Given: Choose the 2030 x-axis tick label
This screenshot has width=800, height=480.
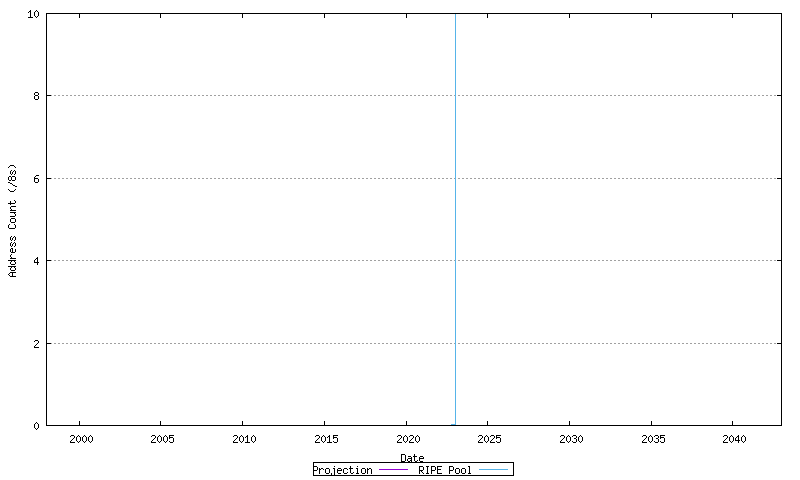Looking at the screenshot, I should click(570, 439).
